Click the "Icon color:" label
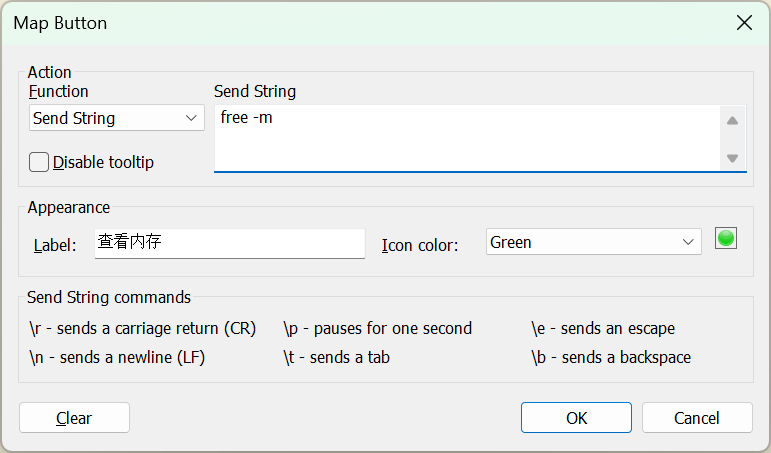The height and width of the screenshot is (453, 771). [420, 245]
